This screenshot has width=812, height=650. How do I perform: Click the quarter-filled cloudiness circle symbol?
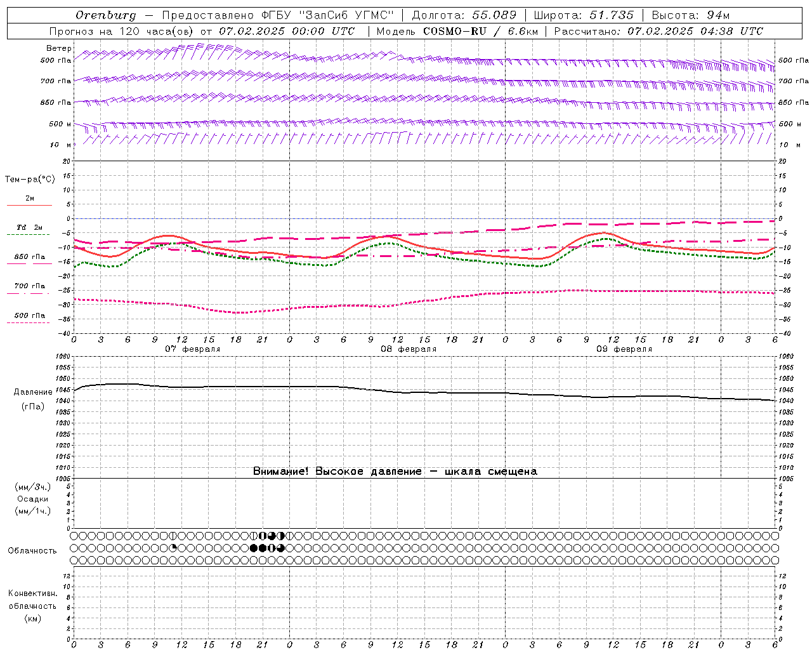coord(173,548)
